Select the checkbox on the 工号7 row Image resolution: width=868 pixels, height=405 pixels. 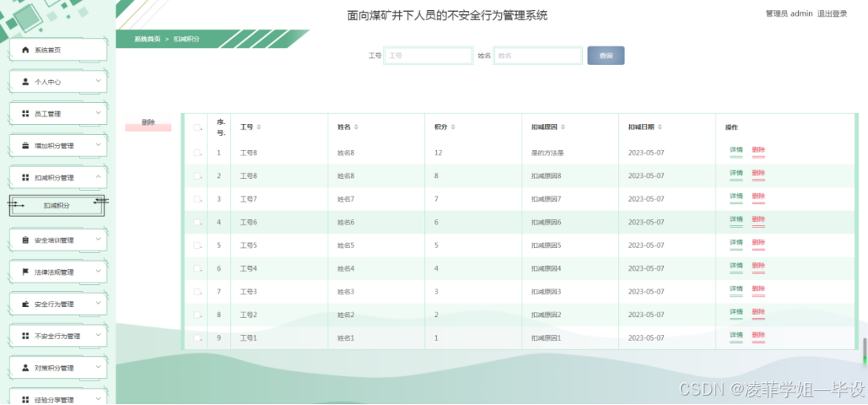point(196,199)
